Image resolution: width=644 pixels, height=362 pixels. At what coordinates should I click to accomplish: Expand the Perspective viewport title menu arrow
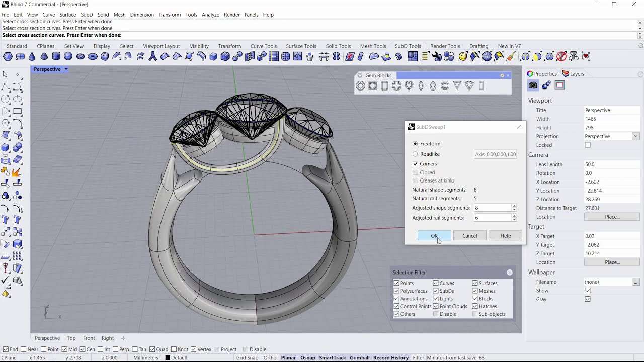point(66,69)
